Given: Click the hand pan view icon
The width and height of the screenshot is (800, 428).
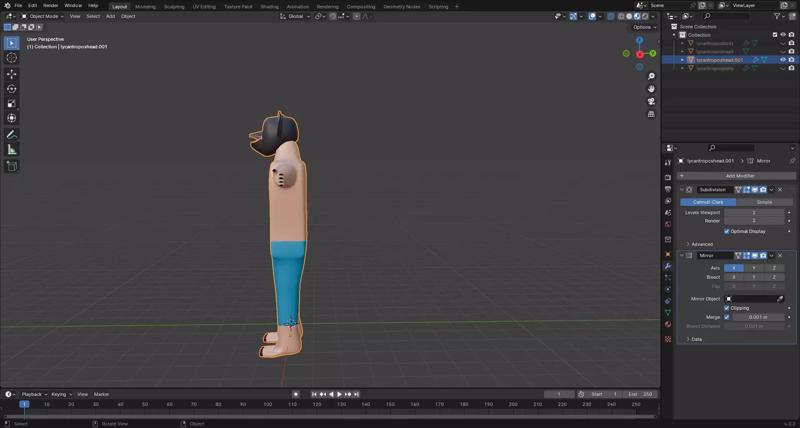Looking at the screenshot, I should coord(651,89).
